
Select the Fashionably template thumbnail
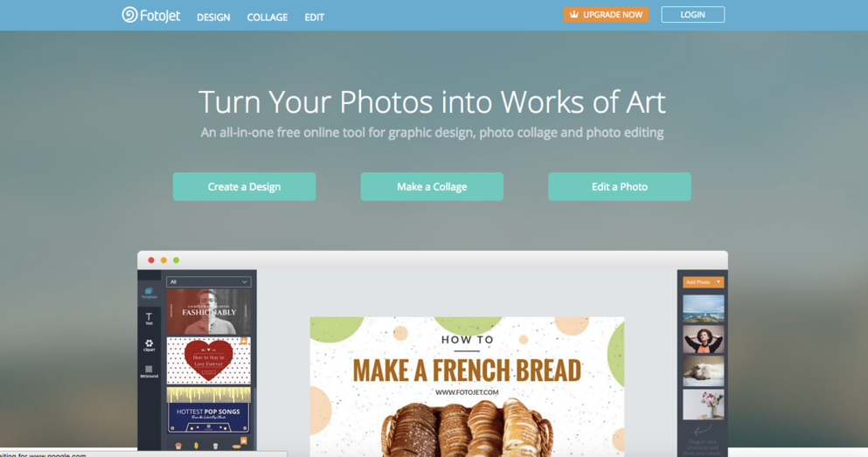(209, 312)
